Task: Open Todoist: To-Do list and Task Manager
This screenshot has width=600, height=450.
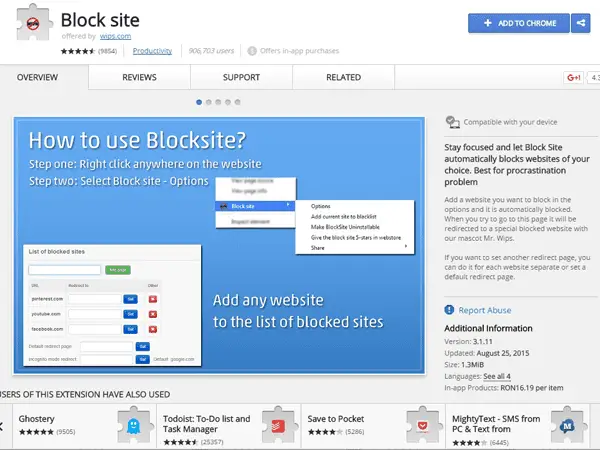Action: [x=207, y=424]
